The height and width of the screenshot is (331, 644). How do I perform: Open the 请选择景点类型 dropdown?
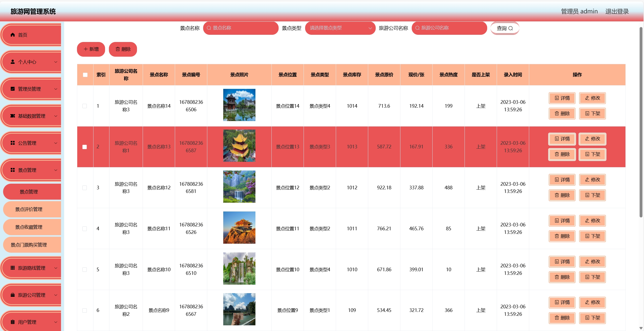pos(340,28)
